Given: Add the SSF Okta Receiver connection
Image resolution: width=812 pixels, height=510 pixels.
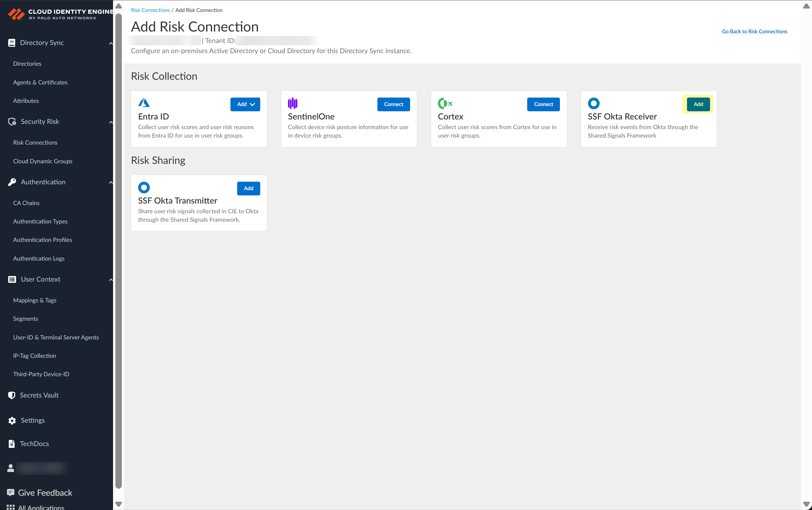Looking at the screenshot, I should coord(698,104).
